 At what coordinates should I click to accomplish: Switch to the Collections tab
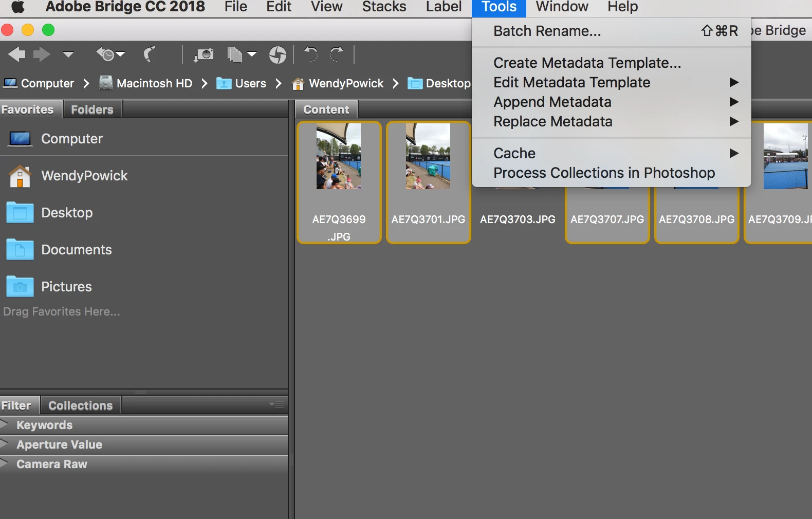click(81, 405)
